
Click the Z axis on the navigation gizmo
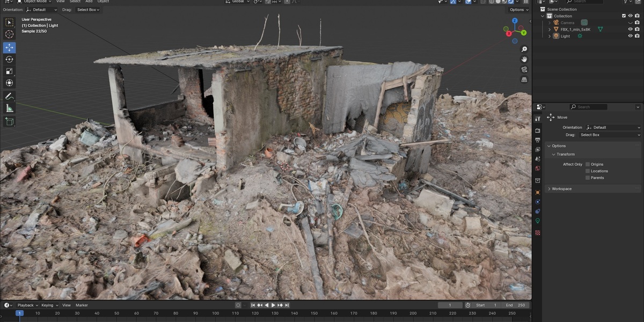[x=515, y=21]
